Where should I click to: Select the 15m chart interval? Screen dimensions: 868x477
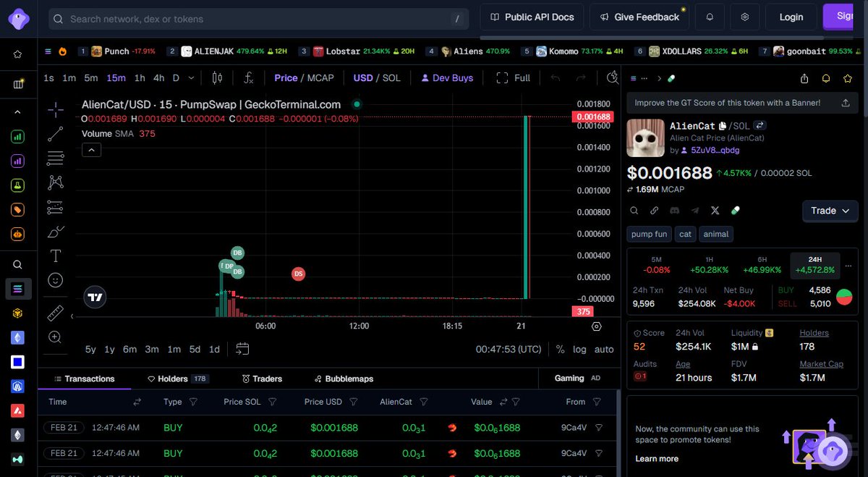[x=116, y=77]
